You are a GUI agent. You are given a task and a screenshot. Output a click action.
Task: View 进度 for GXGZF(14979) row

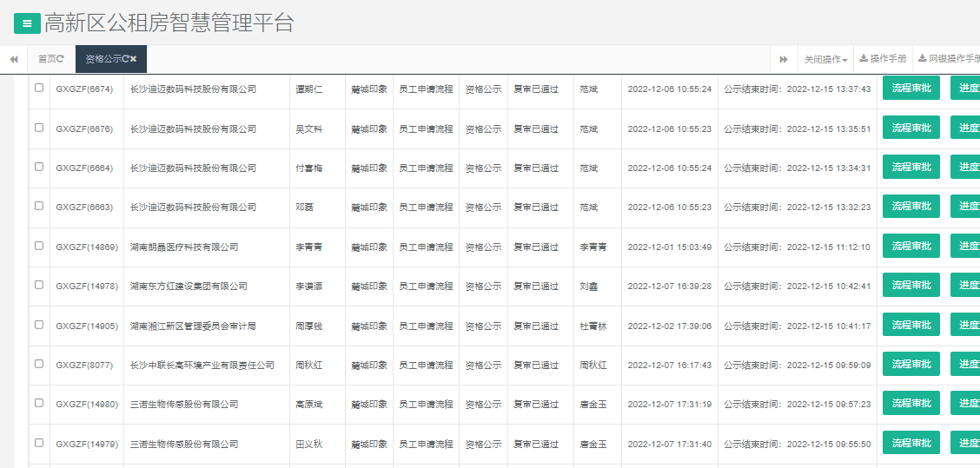965,442
